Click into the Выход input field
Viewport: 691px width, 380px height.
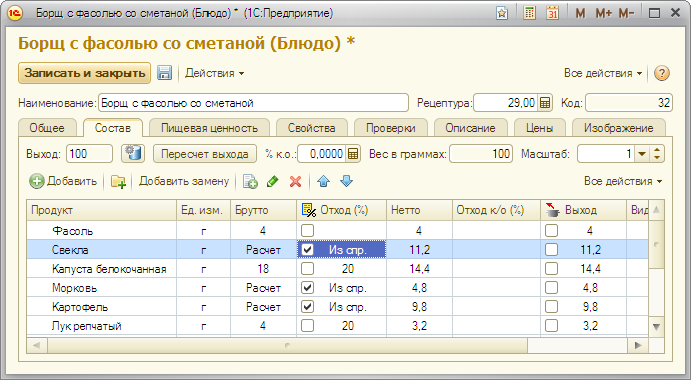click(x=89, y=154)
